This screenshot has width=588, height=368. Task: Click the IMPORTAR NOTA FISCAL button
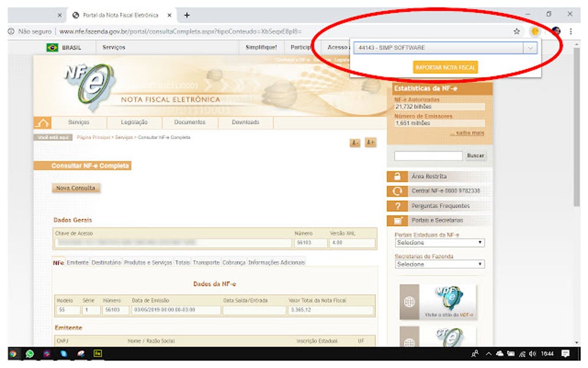tap(445, 67)
